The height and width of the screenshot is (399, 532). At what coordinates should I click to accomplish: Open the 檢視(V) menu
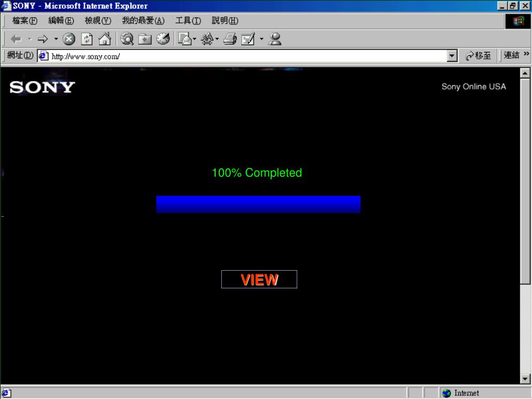coord(98,21)
